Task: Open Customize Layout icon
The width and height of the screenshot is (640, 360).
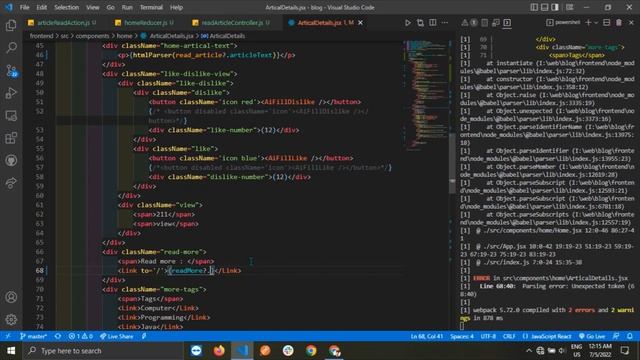Action: (x=569, y=7)
